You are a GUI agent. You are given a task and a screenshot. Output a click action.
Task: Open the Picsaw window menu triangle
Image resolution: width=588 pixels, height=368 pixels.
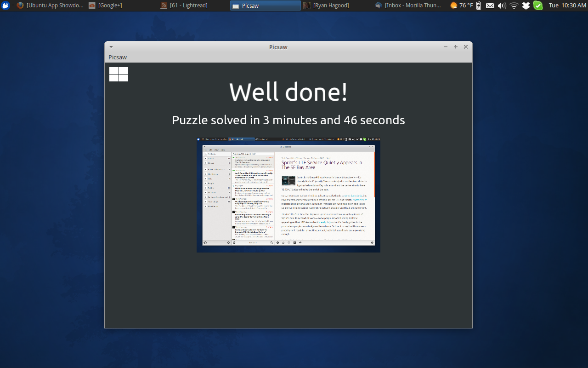point(111,46)
